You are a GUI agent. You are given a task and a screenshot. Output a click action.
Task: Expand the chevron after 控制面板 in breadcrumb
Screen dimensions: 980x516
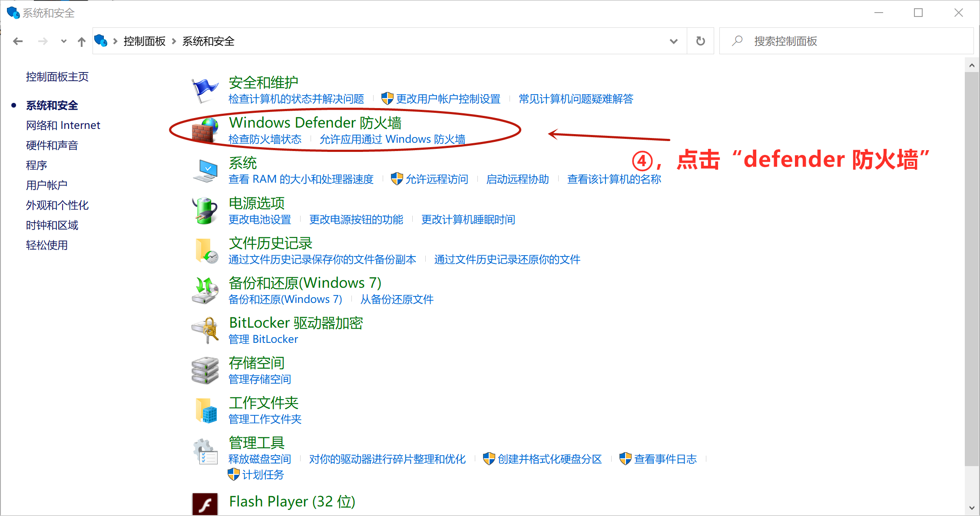coord(174,41)
